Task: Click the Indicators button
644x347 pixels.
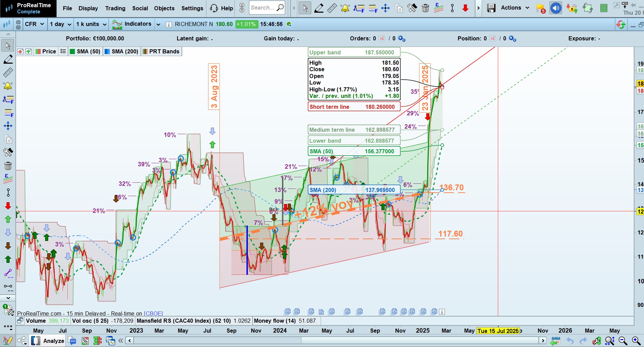Action: [132, 24]
